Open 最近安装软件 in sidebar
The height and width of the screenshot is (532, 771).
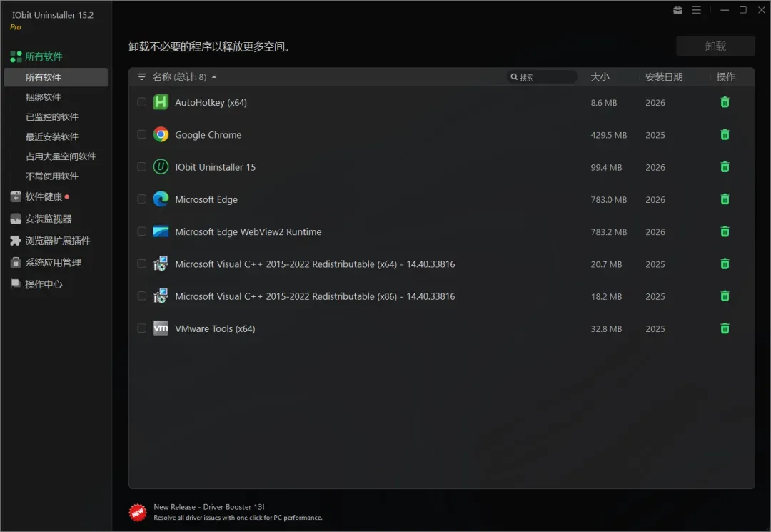point(52,136)
